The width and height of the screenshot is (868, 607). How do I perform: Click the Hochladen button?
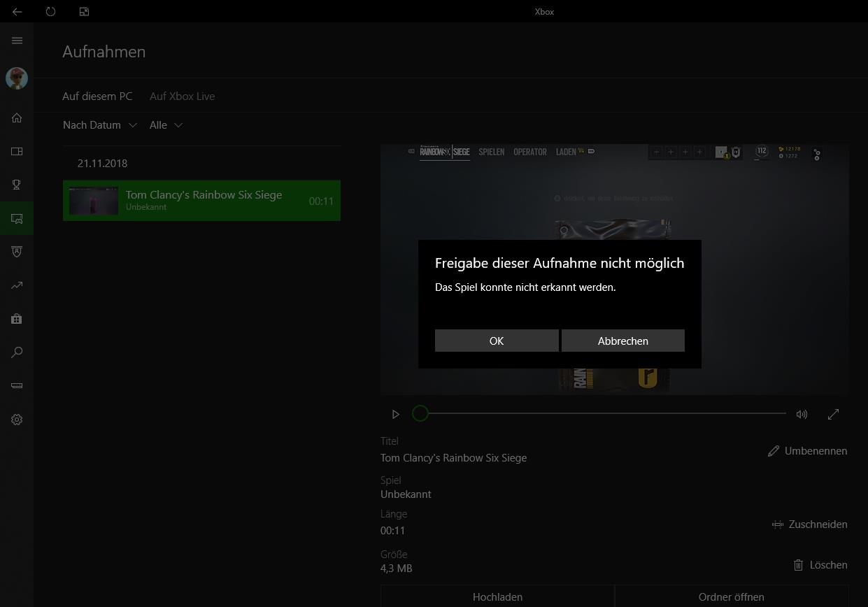coord(497,597)
